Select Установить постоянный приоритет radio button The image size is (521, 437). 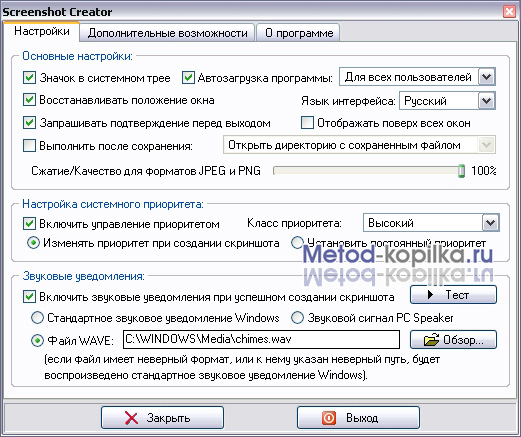297,243
